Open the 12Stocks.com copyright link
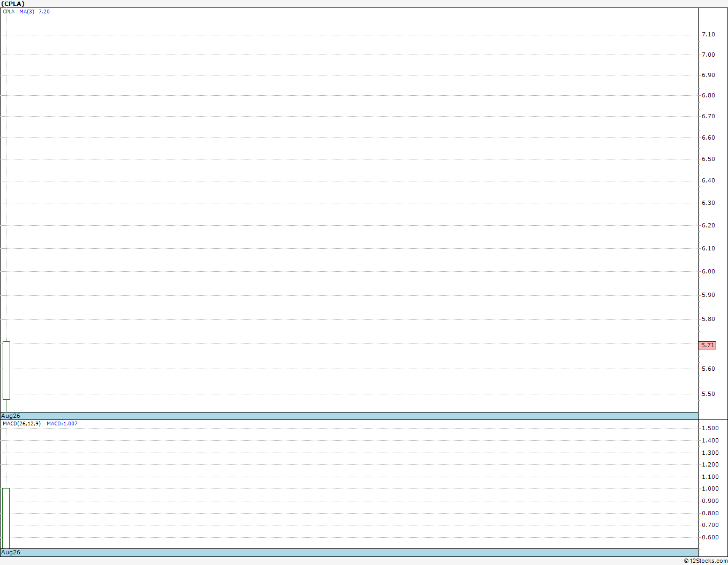728x565 pixels. pyautogui.click(x=706, y=561)
